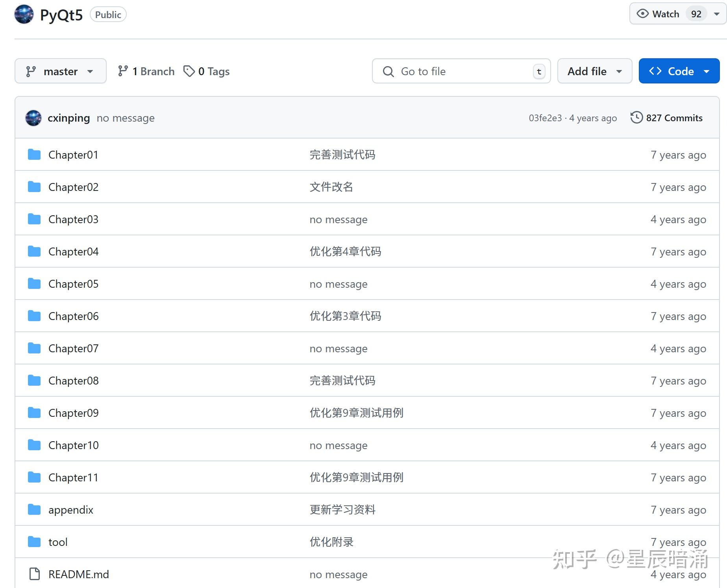
Task: Click the code brackets icon on Code button
Action: 655,71
